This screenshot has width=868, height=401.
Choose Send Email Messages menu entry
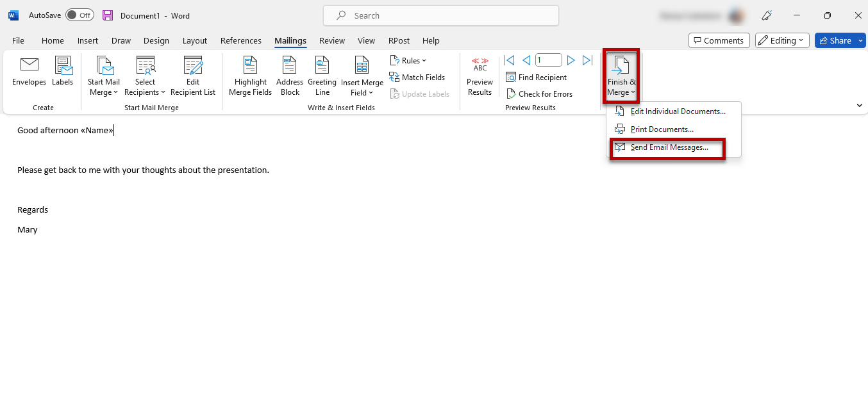[x=669, y=147]
